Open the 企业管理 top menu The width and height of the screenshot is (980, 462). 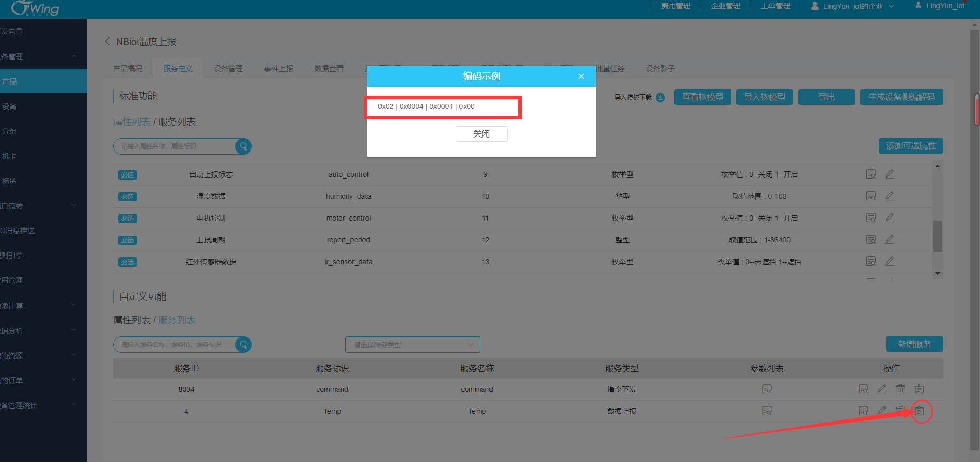(726, 6)
